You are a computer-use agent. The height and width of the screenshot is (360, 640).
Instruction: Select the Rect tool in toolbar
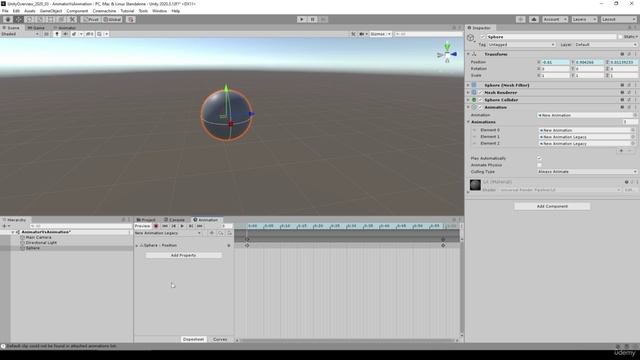(51, 19)
